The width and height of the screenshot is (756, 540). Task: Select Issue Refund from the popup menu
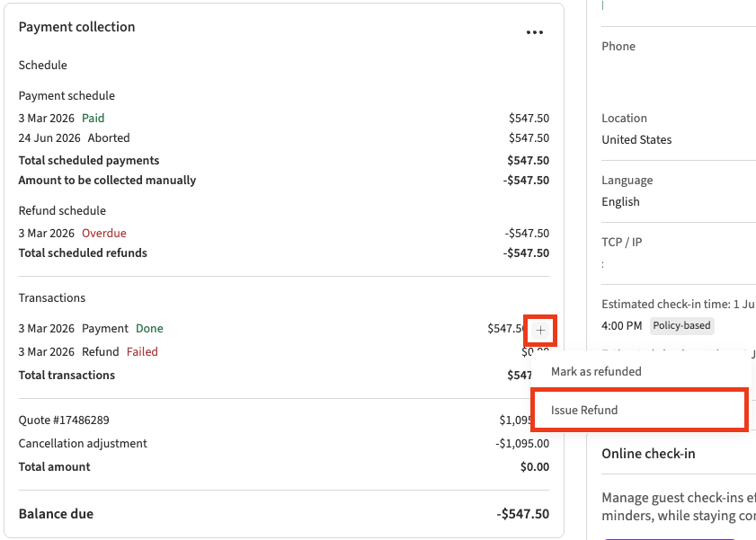tap(584, 410)
